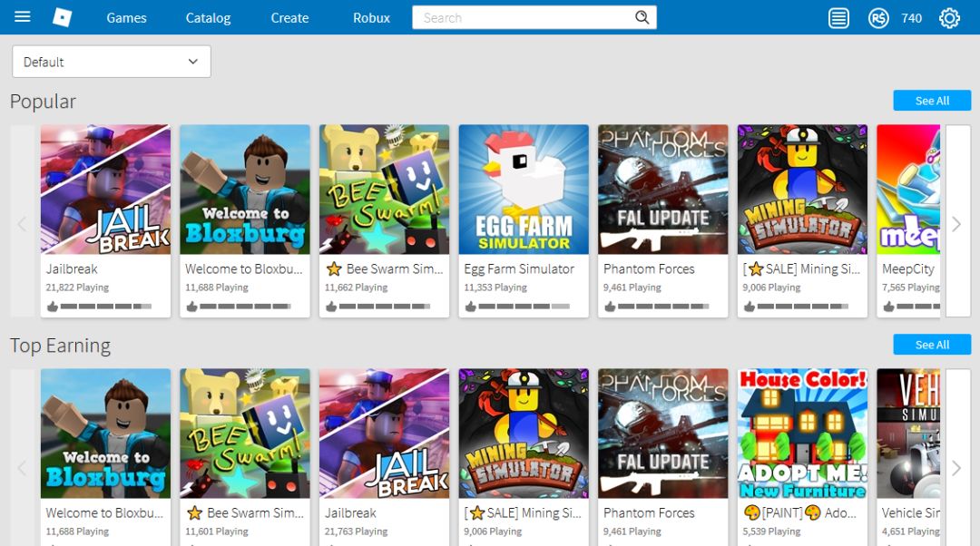Screen dimensions: 980x546
Task: Click the Popular section heading
Action: [x=43, y=102]
